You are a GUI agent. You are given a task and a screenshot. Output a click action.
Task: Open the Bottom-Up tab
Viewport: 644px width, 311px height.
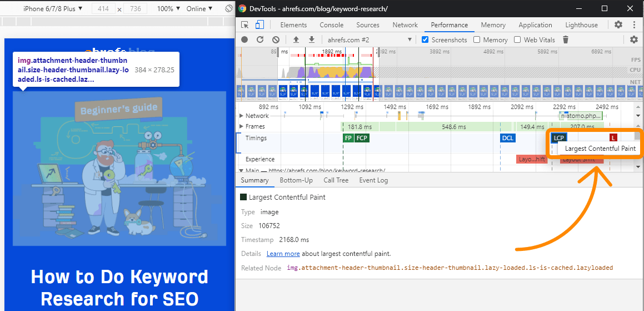pyautogui.click(x=296, y=180)
